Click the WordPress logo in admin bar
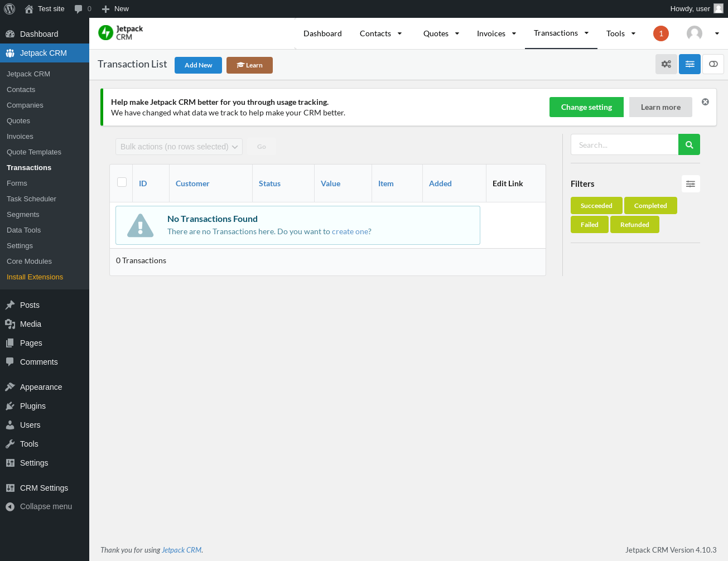 pos(9,9)
